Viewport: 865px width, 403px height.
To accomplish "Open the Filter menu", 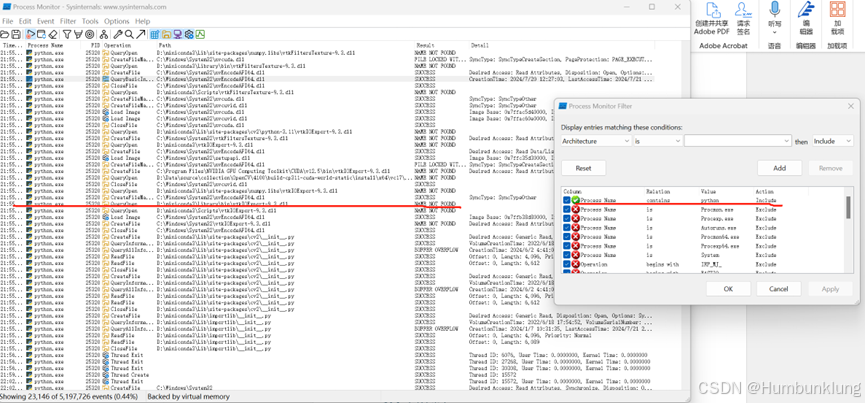I will (x=68, y=21).
